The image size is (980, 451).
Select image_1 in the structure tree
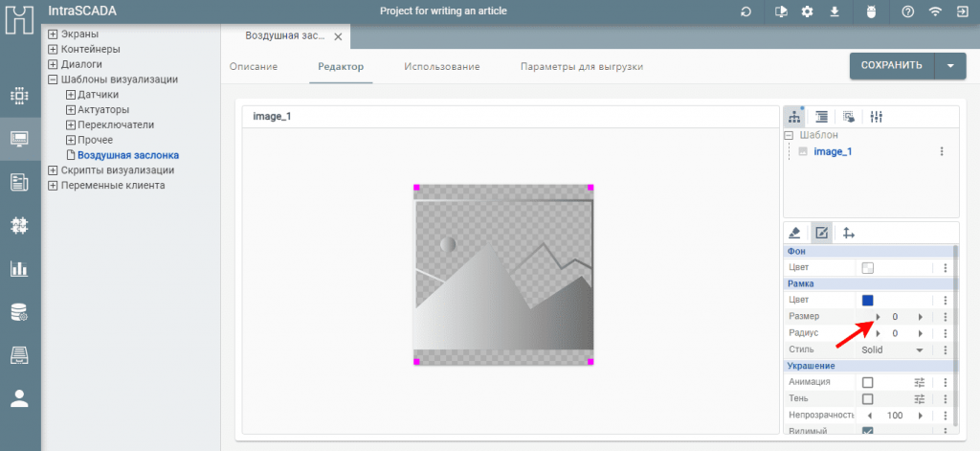833,151
